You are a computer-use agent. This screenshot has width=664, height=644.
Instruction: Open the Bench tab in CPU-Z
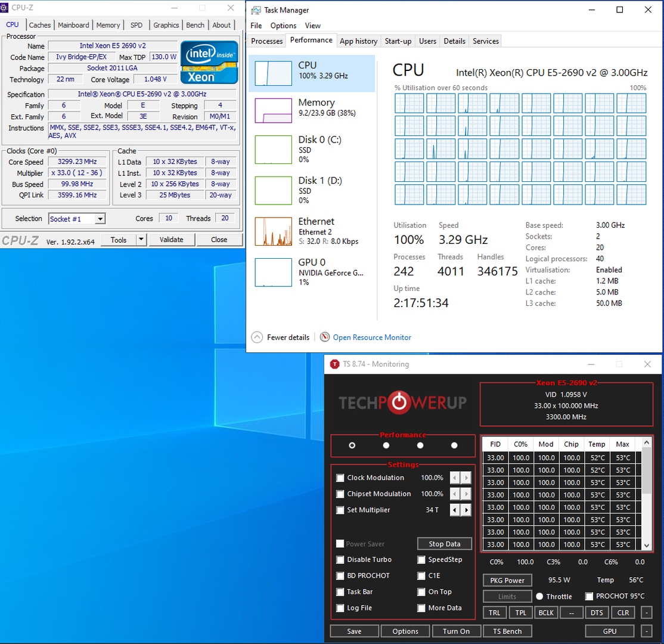point(195,25)
